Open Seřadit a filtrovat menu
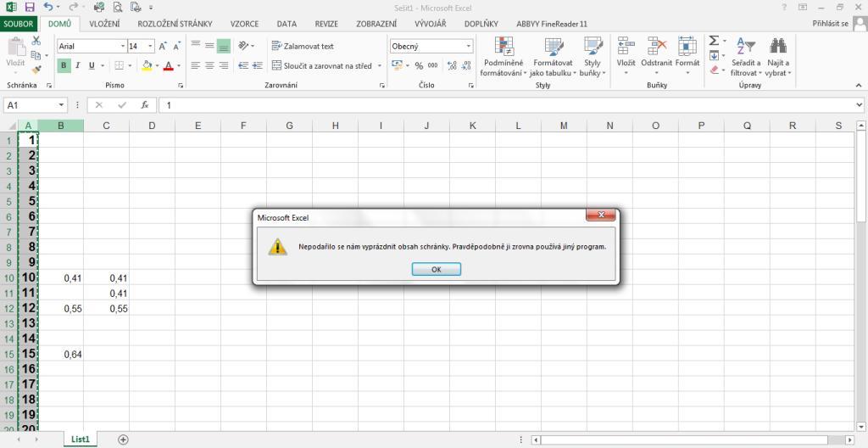The image size is (868, 448). (x=746, y=58)
